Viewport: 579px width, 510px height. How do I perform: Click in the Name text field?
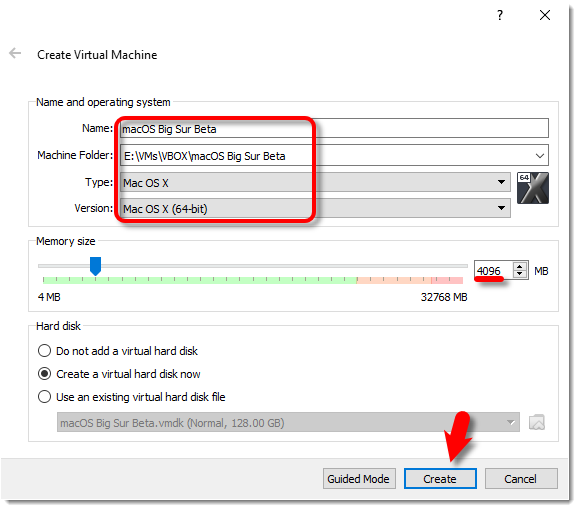335,129
